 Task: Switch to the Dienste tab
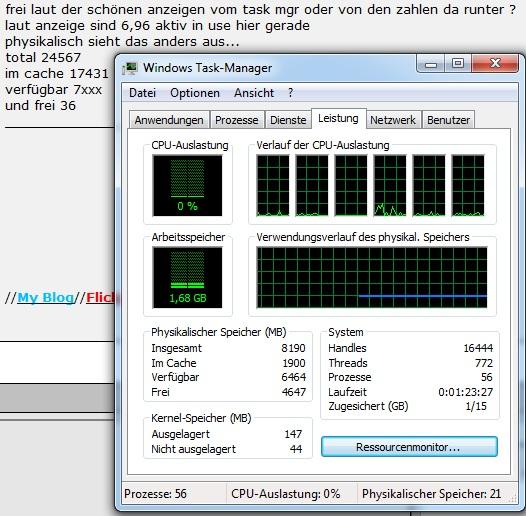pyautogui.click(x=288, y=120)
